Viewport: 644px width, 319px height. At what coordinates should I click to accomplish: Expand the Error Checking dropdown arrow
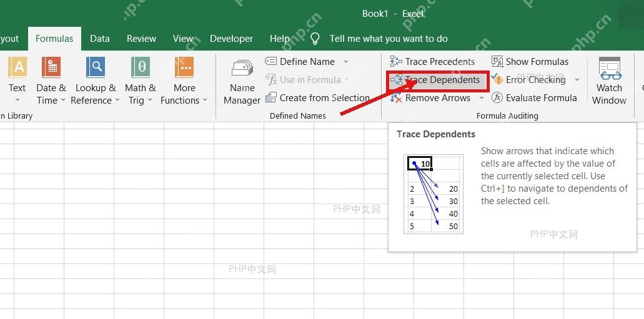click(577, 80)
